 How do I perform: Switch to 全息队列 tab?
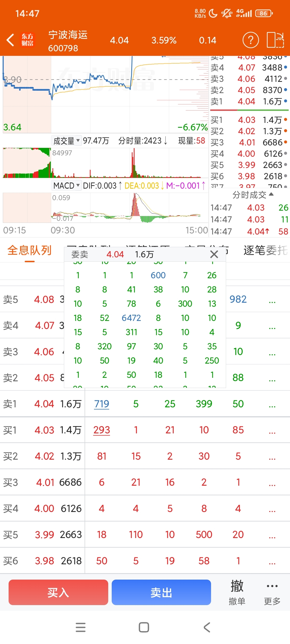[29, 250]
